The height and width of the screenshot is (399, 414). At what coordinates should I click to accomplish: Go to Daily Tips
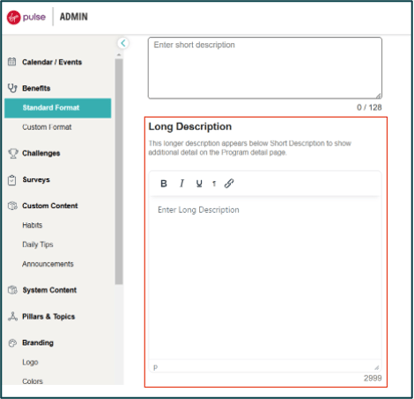[38, 244]
